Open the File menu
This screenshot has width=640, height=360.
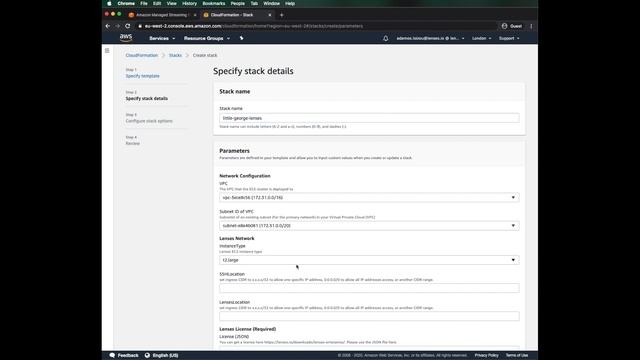tap(144, 3)
